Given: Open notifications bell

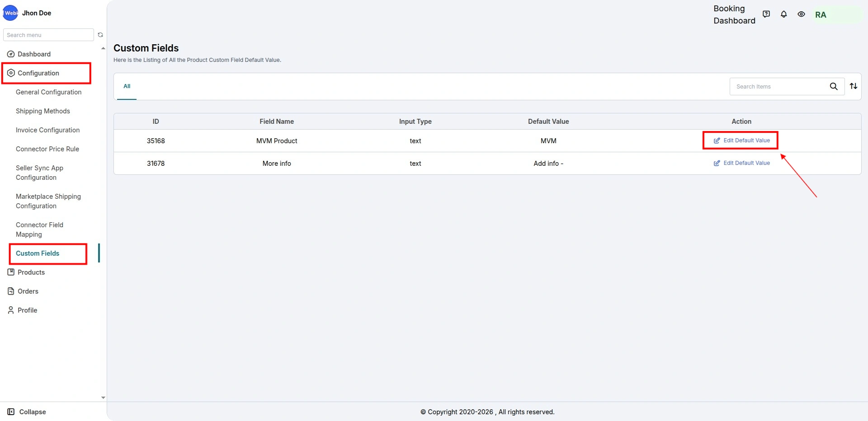Looking at the screenshot, I should [x=784, y=14].
